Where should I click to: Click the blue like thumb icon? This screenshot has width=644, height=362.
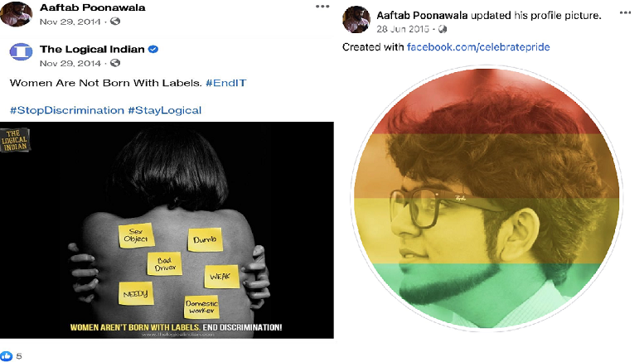pyautogui.click(x=6, y=356)
